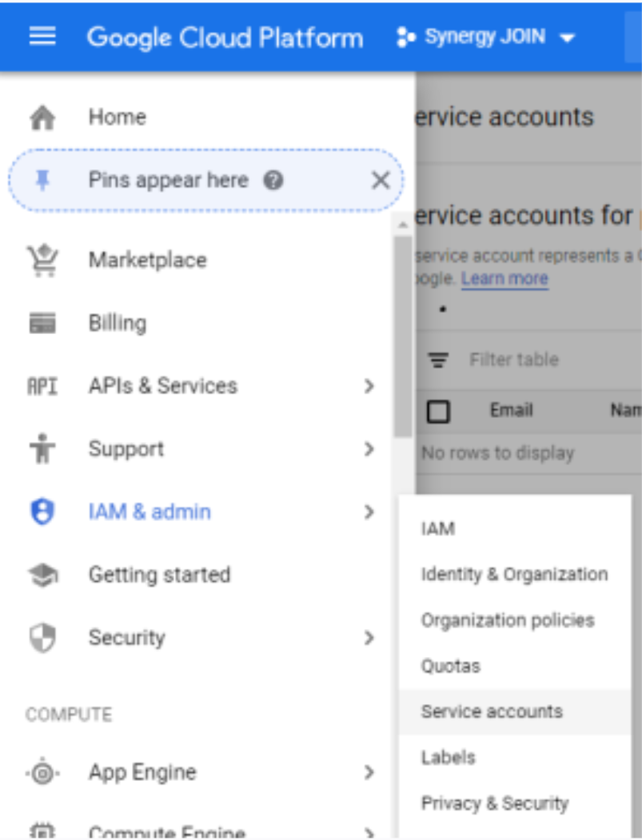The image size is (642, 840).
Task: Choose Identity & Organization in submenu
Action: tap(515, 575)
